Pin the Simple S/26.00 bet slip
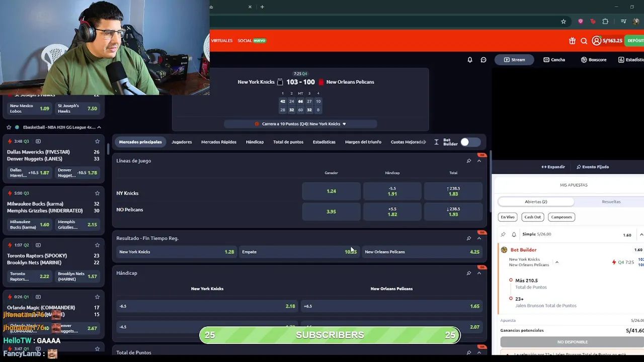The image size is (644, 362). pos(503,234)
